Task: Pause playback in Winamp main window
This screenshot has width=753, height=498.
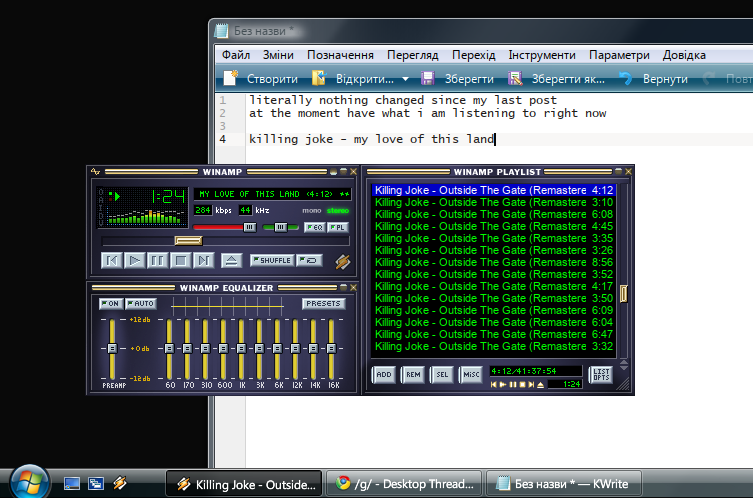Action: pos(158,261)
